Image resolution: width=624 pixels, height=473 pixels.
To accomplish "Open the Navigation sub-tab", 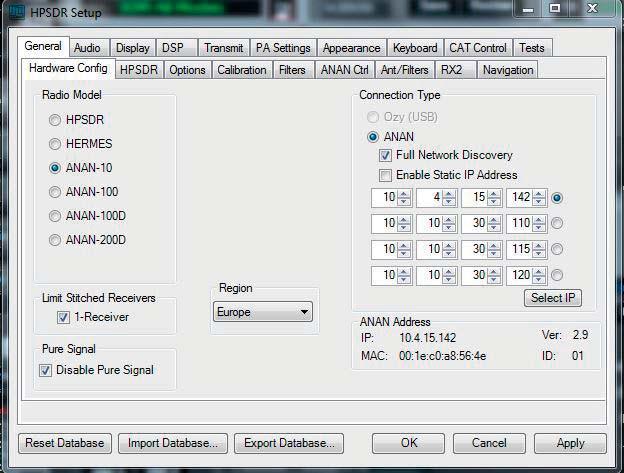I will click(508, 70).
